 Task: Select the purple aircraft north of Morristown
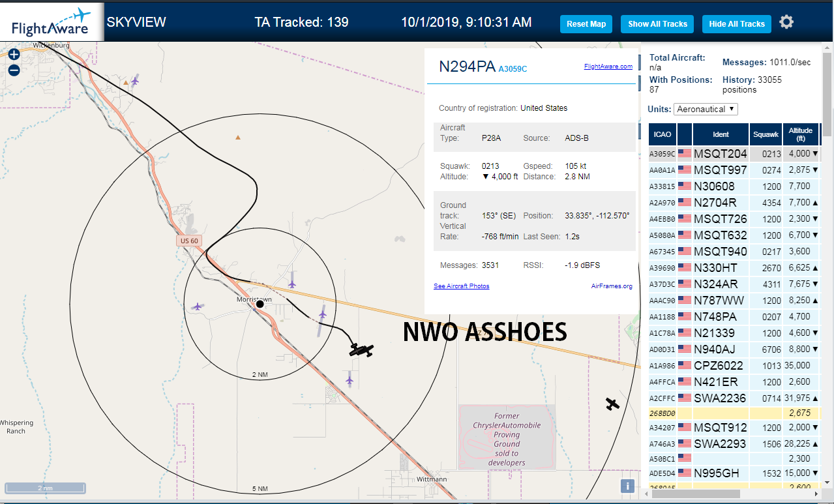(292, 283)
